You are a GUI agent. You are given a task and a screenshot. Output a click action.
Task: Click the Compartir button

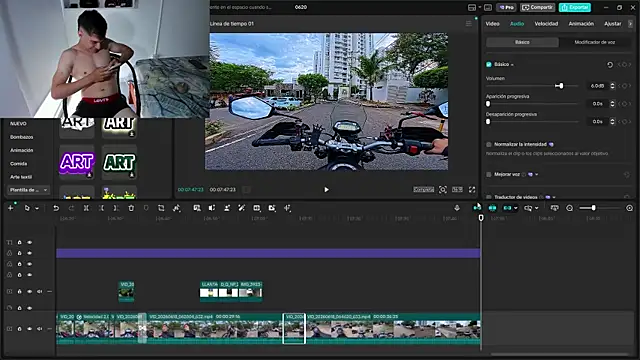click(x=537, y=7)
